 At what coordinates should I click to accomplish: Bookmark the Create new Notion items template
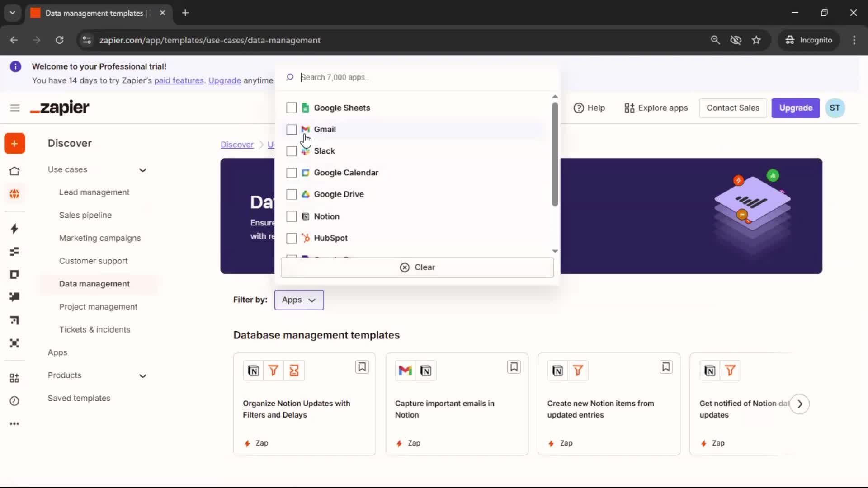pos(666,367)
